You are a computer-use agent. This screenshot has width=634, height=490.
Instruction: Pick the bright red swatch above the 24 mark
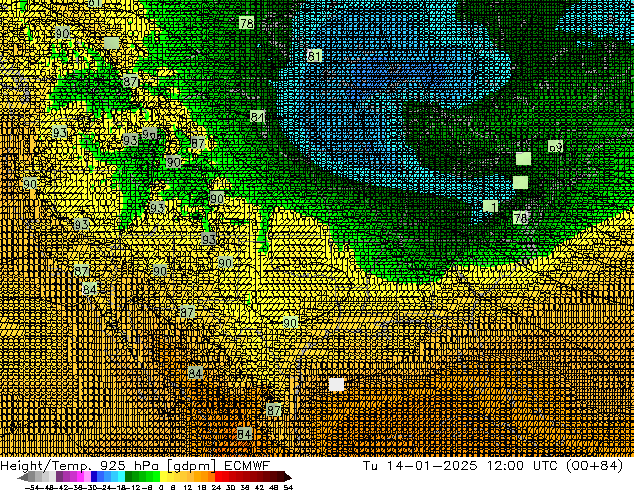[x=218, y=477]
